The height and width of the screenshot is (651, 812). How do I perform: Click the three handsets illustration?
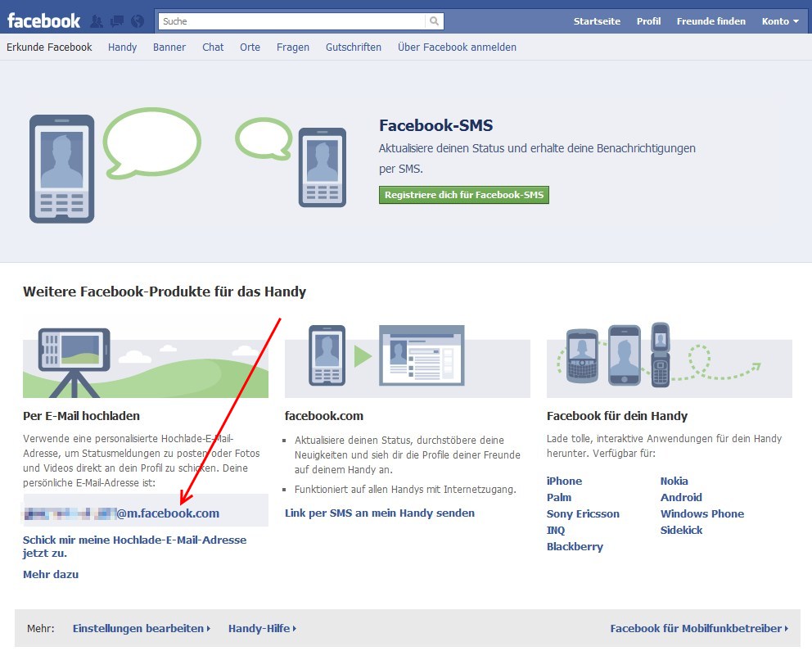(669, 360)
